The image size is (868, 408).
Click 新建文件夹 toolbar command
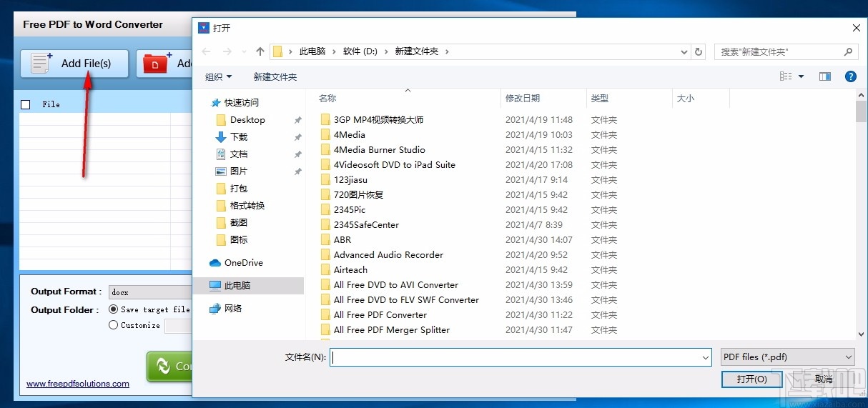point(275,76)
